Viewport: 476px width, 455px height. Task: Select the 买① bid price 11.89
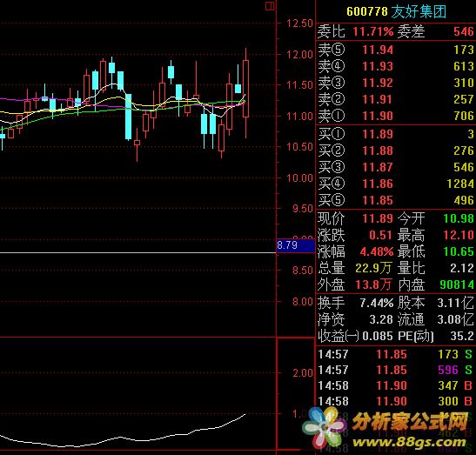click(x=378, y=134)
